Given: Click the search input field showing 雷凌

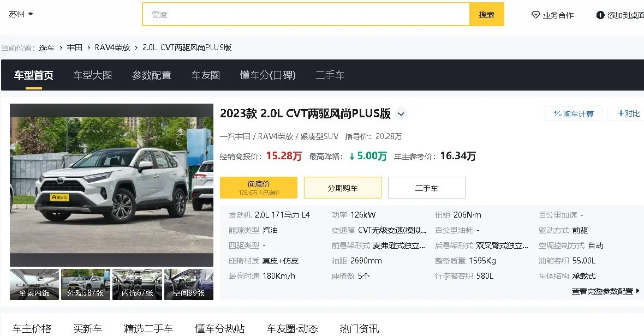Looking at the screenshot, I should click(x=306, y=14).
